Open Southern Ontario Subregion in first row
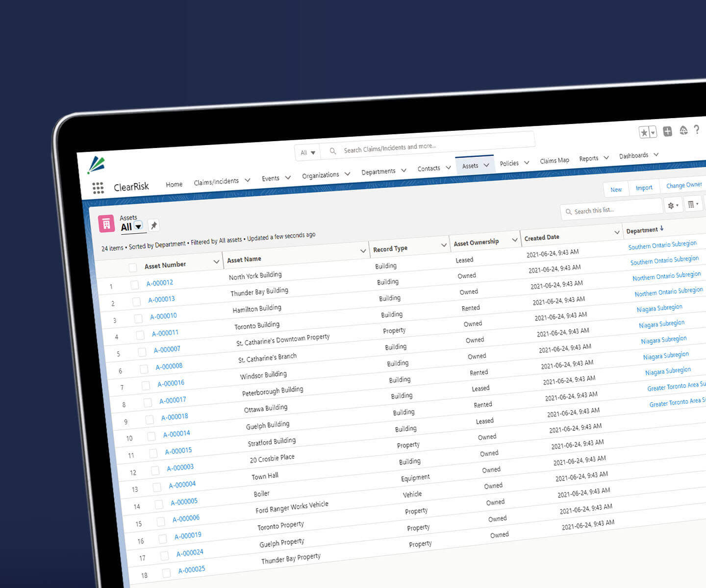Image resolution: width=706 pixels, height=588 pixels. tap(662, 245)
